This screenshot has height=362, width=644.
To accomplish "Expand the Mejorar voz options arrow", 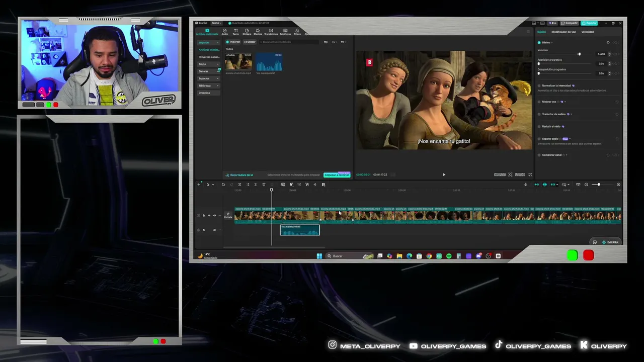I will (x=565, y=102).
